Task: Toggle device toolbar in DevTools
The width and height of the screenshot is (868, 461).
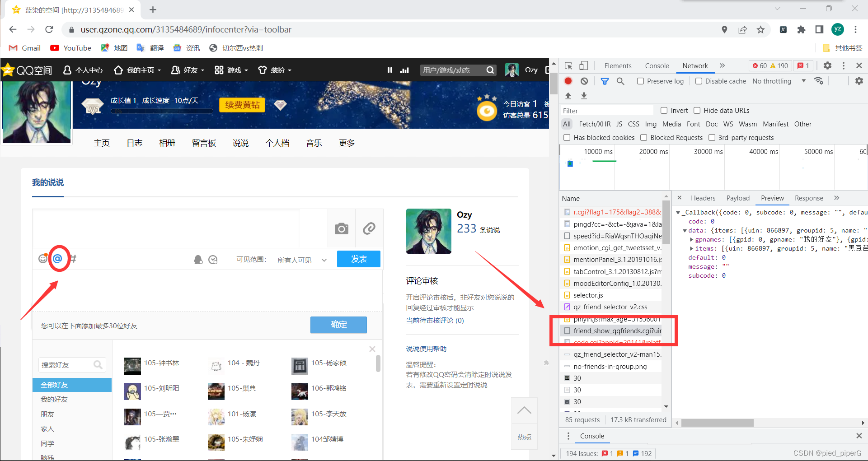Action: point(583,65)
